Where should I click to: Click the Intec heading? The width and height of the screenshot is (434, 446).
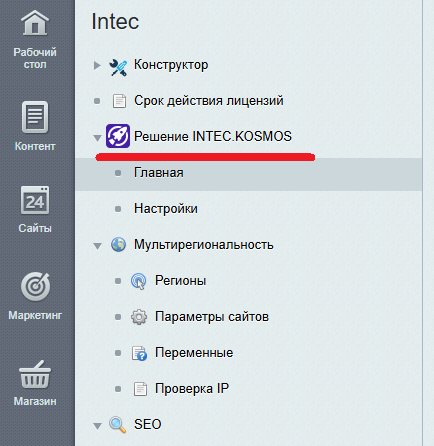(x=115, y=21)
